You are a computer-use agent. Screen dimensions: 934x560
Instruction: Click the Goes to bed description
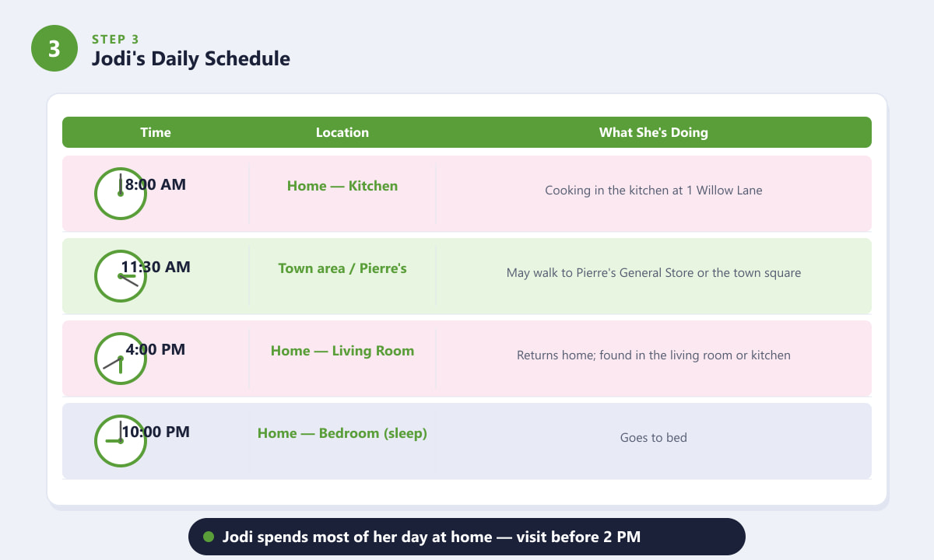click(654, 438)
